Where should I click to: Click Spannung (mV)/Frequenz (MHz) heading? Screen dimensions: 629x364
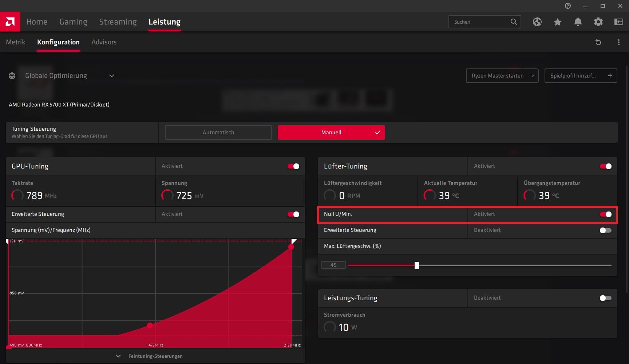51,230
